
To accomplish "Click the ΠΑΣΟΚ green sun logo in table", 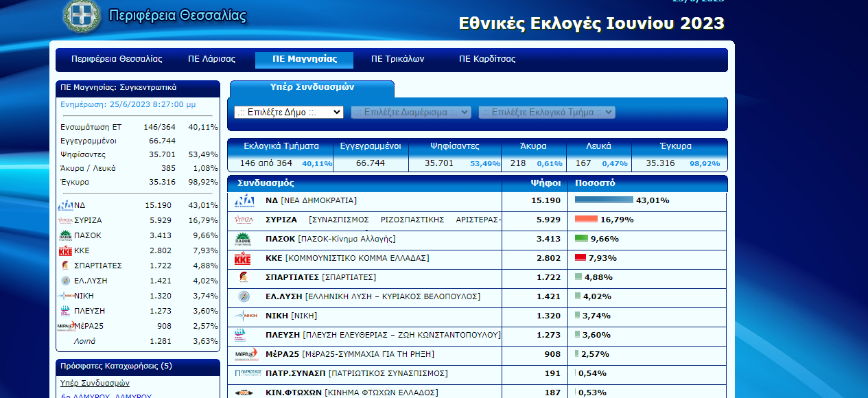I will tap(244, 239).
